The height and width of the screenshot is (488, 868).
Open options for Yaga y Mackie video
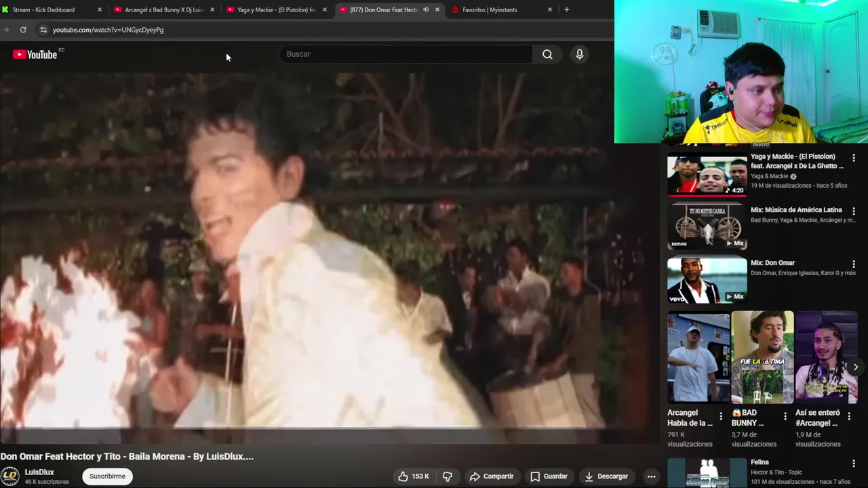click(x=854, y=158)
